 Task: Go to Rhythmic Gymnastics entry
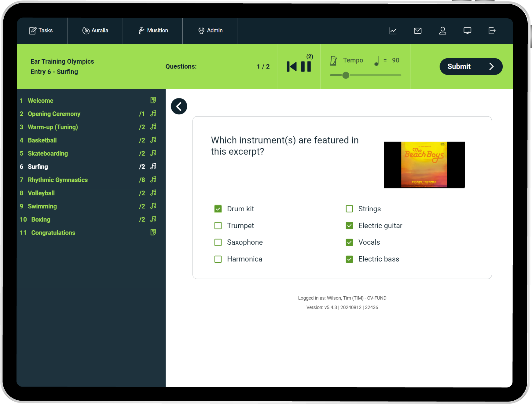click(57, 180)
